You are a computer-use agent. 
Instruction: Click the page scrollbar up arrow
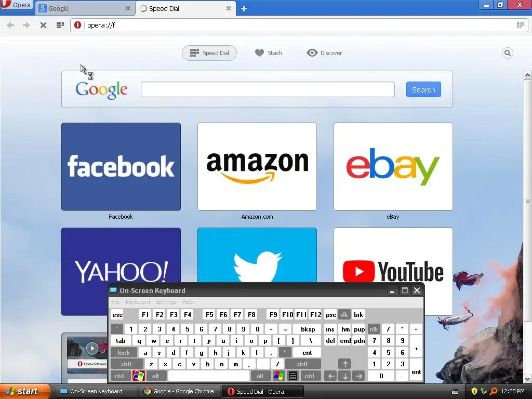[528, 75]
